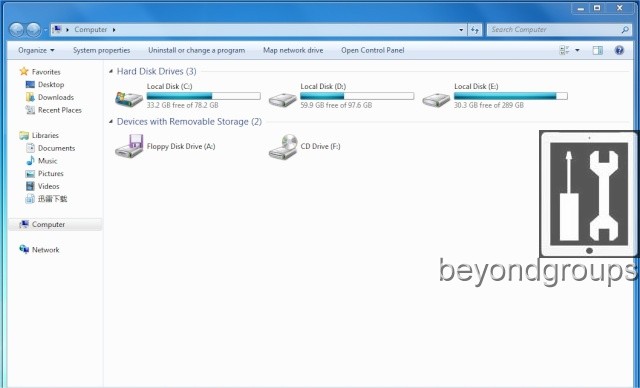Click Local Disk (E:) usage bar

pyautogui.click(x=511, y=96)
